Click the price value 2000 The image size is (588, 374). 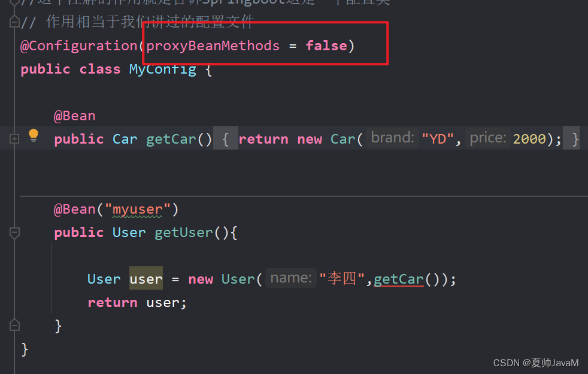click(x=529, y=138)
